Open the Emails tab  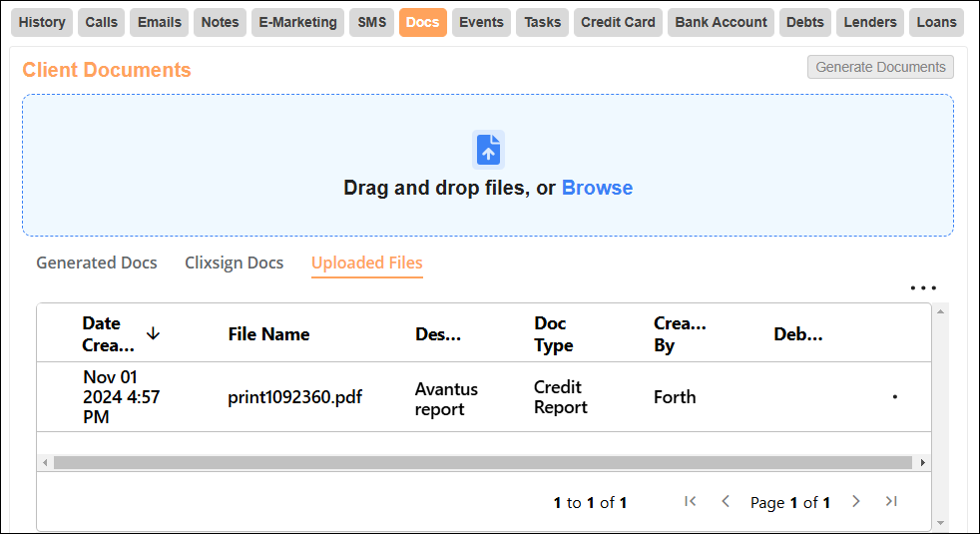click(x=160, y=23)
